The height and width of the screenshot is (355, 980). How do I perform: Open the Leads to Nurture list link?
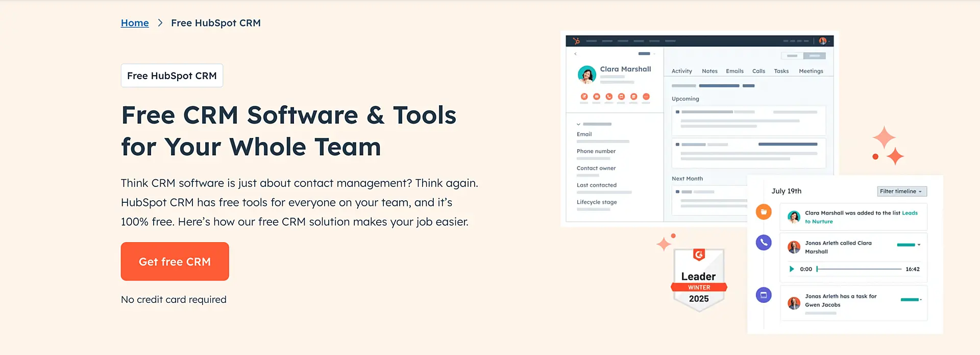click(862, 217)
